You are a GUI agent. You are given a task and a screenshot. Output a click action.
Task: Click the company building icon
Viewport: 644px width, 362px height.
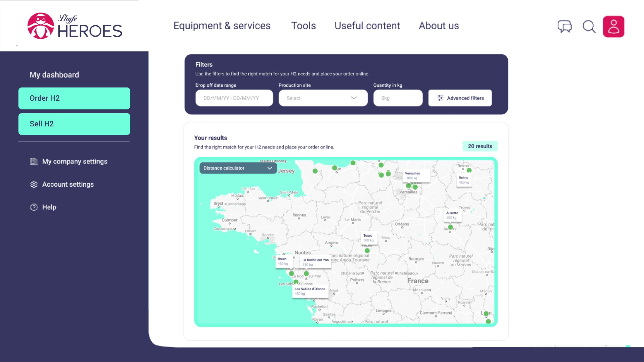[x=34, y=162]
